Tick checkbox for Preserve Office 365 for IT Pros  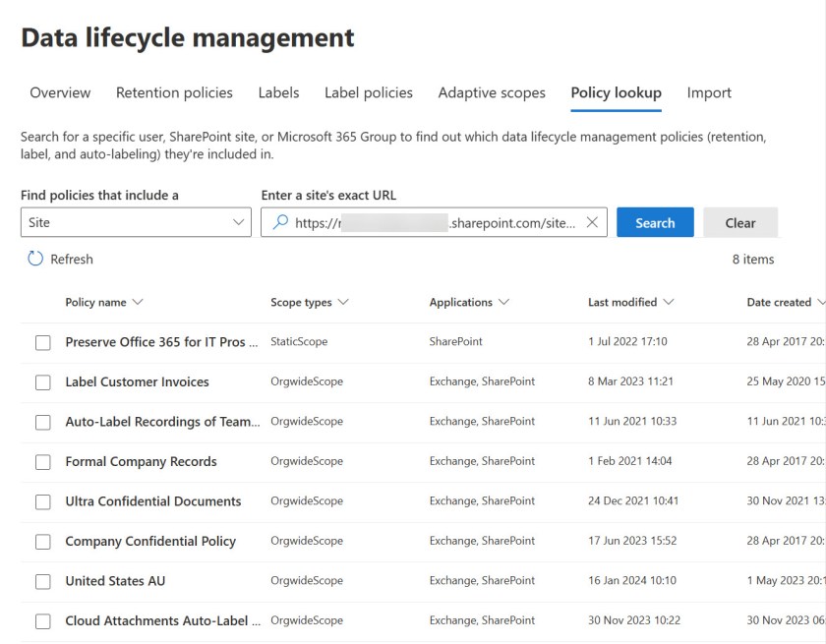point(42,342)
